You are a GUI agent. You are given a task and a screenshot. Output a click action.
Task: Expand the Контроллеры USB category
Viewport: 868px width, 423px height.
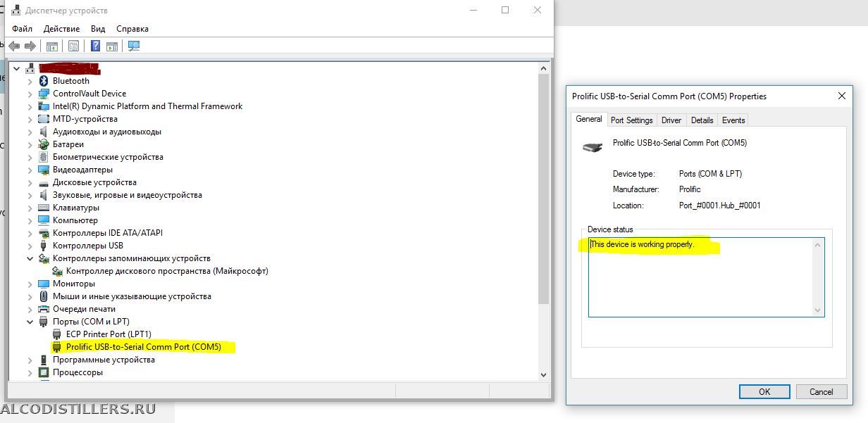point(30,246)
